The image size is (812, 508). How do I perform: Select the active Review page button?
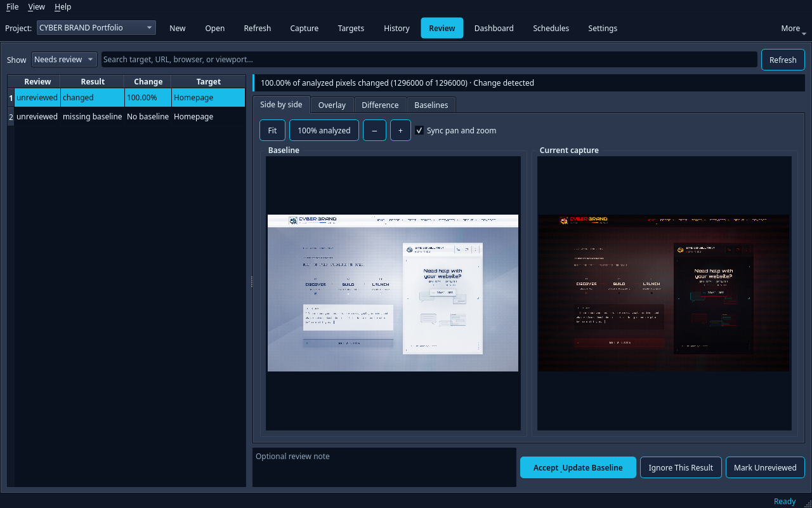pyautogui.click(x=442, y=28)
